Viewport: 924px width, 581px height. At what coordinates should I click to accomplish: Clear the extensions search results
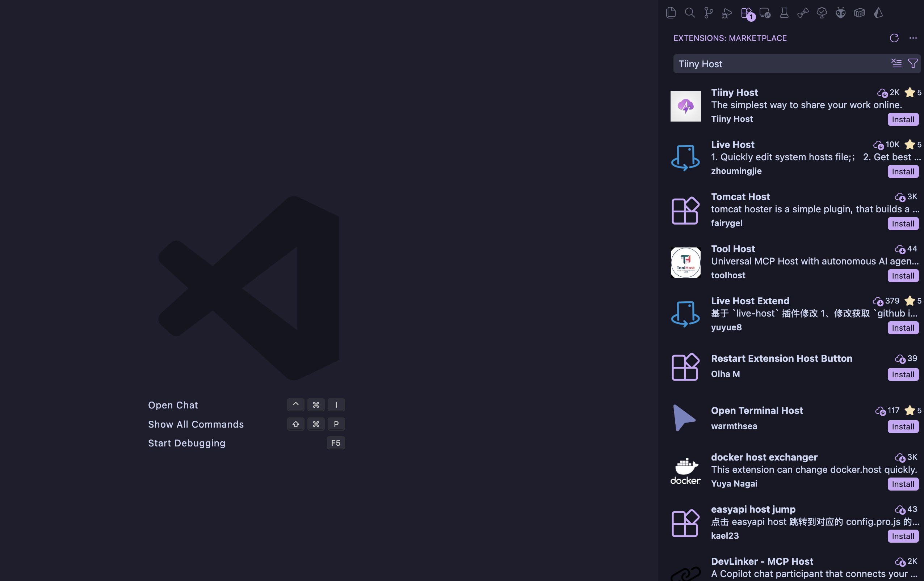click(x=896, y=63)
